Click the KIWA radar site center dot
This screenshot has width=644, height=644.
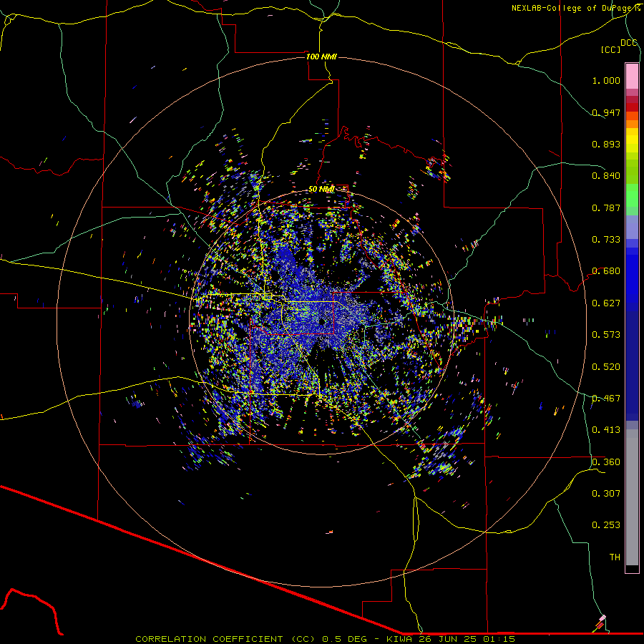pos(323,321)
